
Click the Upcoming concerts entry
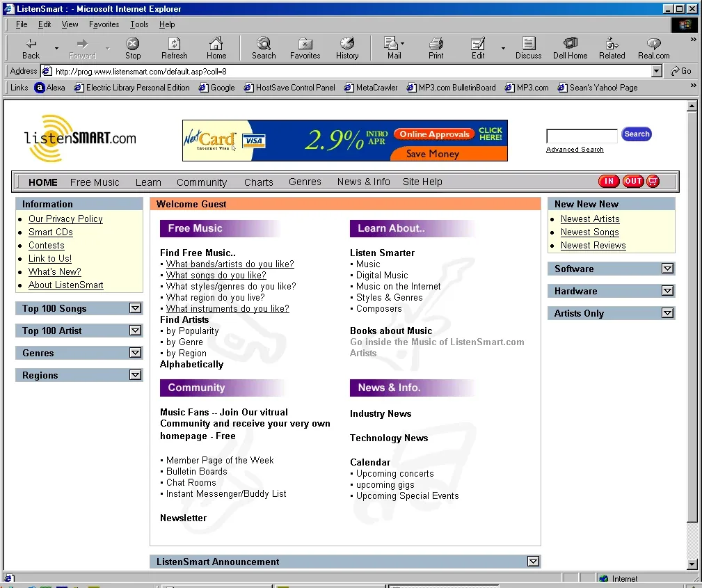pyautogui.click(x=395, y=474)
